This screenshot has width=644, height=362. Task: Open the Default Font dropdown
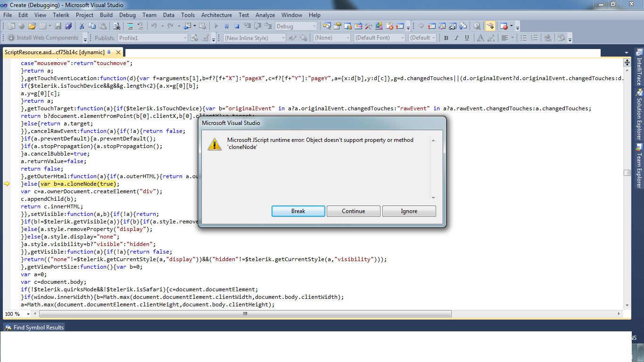point(380,38)
